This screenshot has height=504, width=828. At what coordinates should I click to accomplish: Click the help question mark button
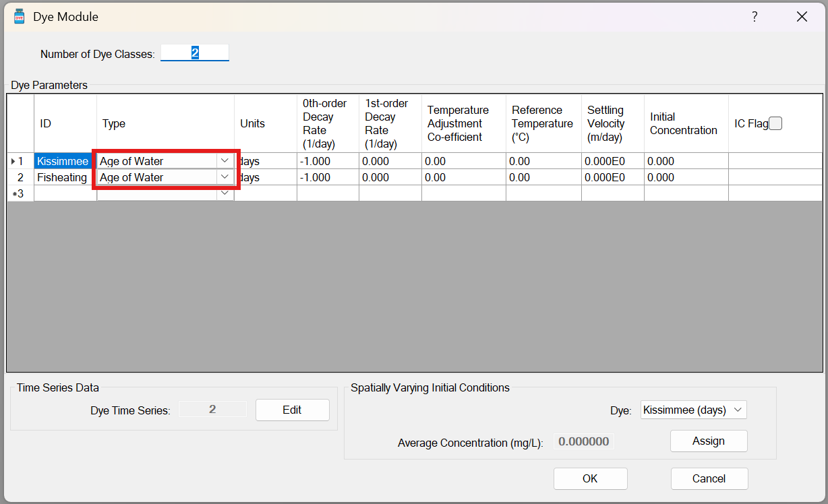(x=755, y=17)
